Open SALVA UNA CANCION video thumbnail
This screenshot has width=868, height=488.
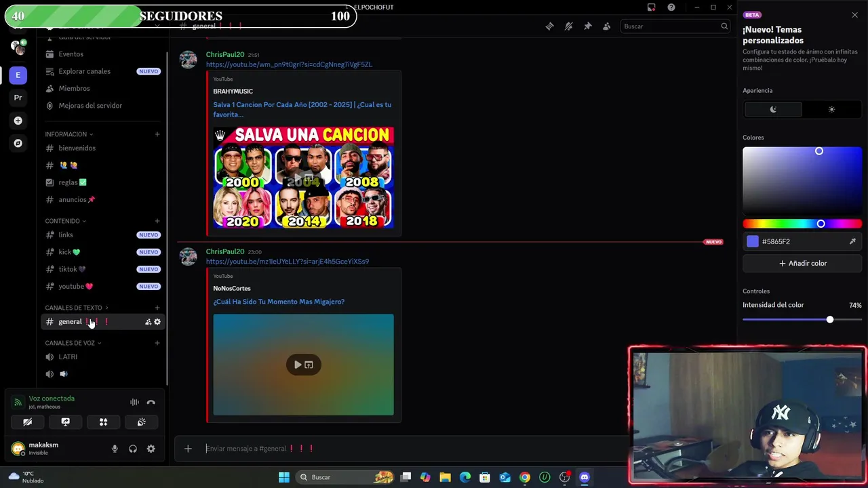point(303,177)
